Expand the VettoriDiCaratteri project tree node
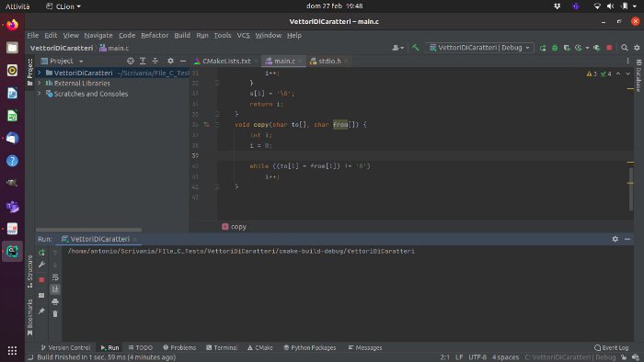The image size is (644, 362). click(40, 73)
